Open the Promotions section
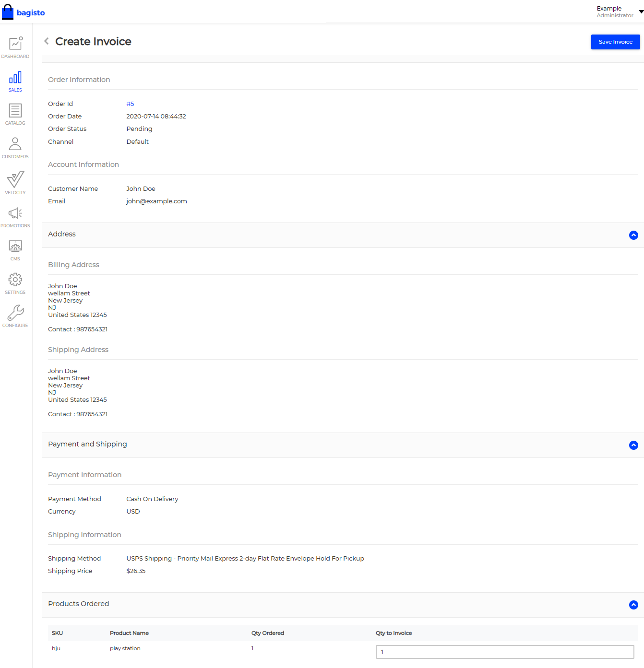The width and height of the screenshot is (644, 668). click(x=15, y=216)
